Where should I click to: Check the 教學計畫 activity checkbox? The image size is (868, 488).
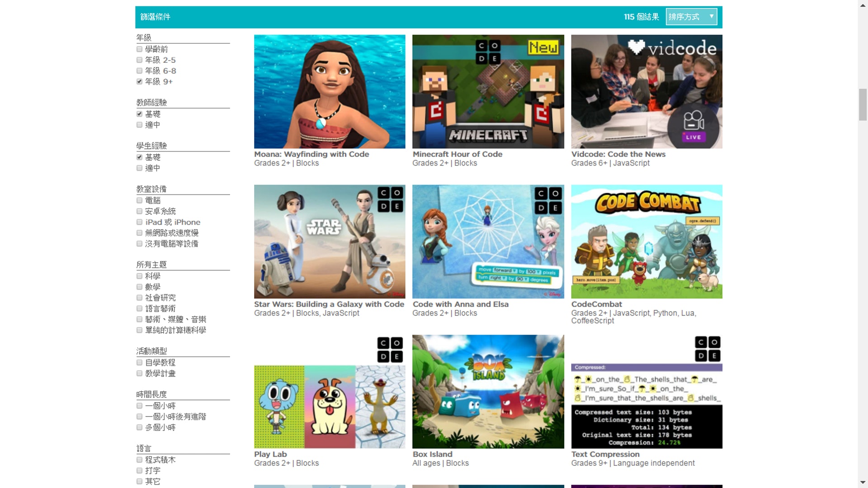[x=139, y=374]
